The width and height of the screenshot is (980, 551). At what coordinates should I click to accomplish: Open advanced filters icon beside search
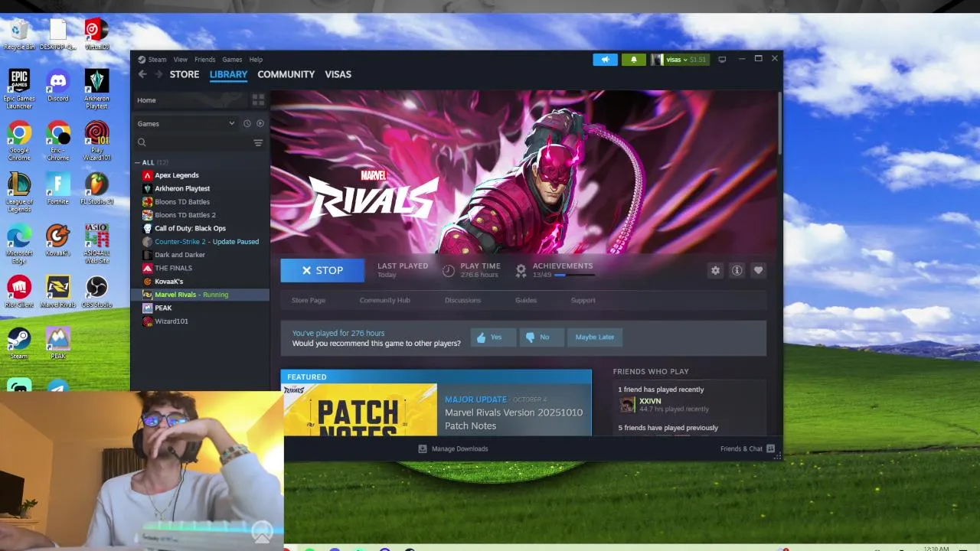pos(258,142)
